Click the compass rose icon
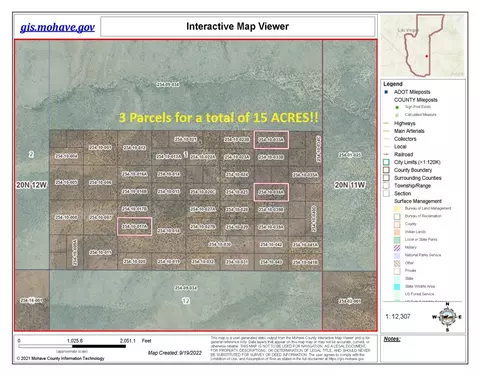This screenshot has width=480, height=376. pyautogui.click(x=447, y=317)
